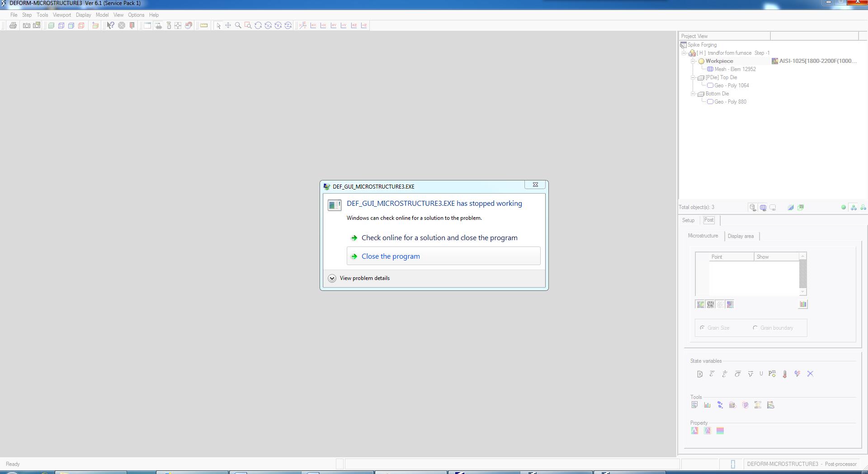Viewport: 868px width, 474px height.
Task: Click the Show column header
Action: pos(776,257)
